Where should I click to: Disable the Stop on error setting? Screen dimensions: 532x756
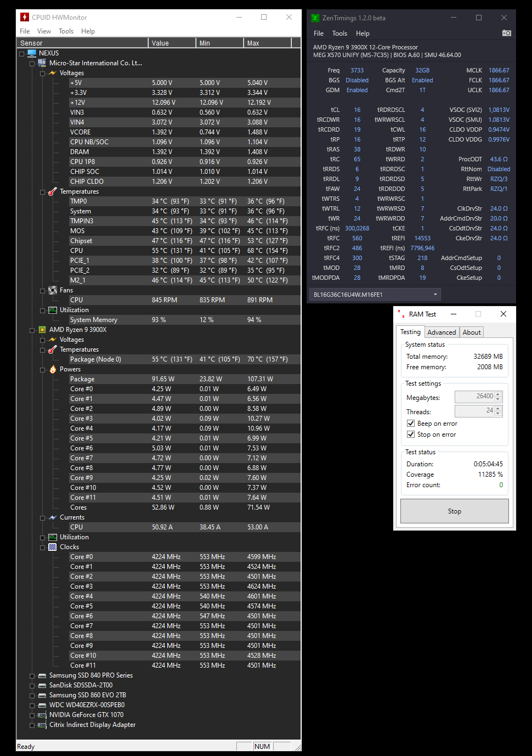point(411,434)
